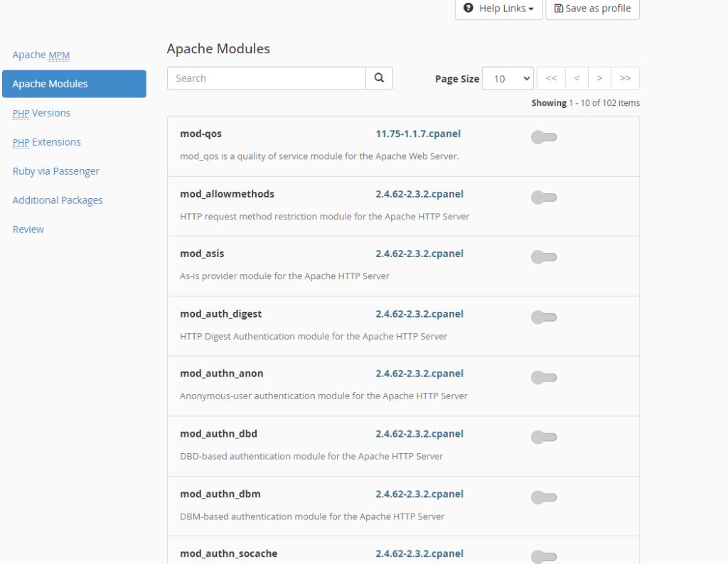Go to the next page of modules
This screenshot has width=728, height=564.
(x=599, y=78)
